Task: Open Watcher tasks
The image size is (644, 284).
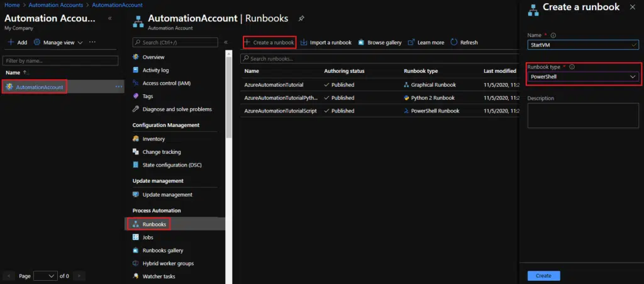Action: (x=158, y=276)
